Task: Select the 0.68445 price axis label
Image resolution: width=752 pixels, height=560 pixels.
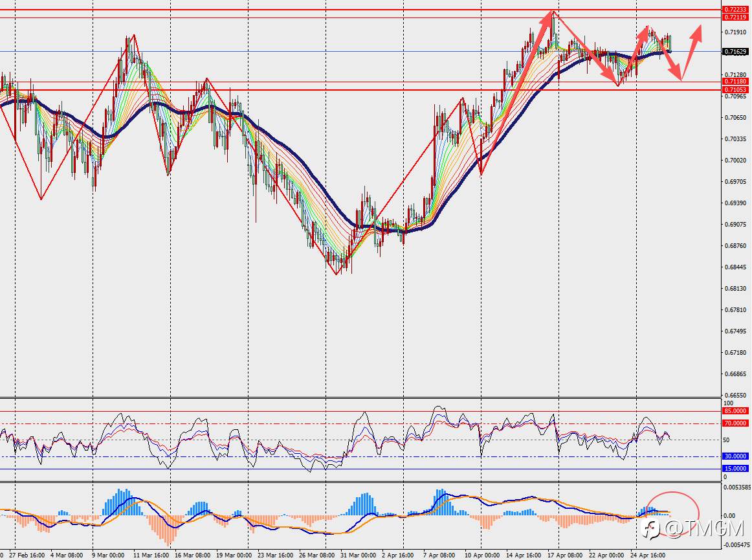Action: coord(735,267)
